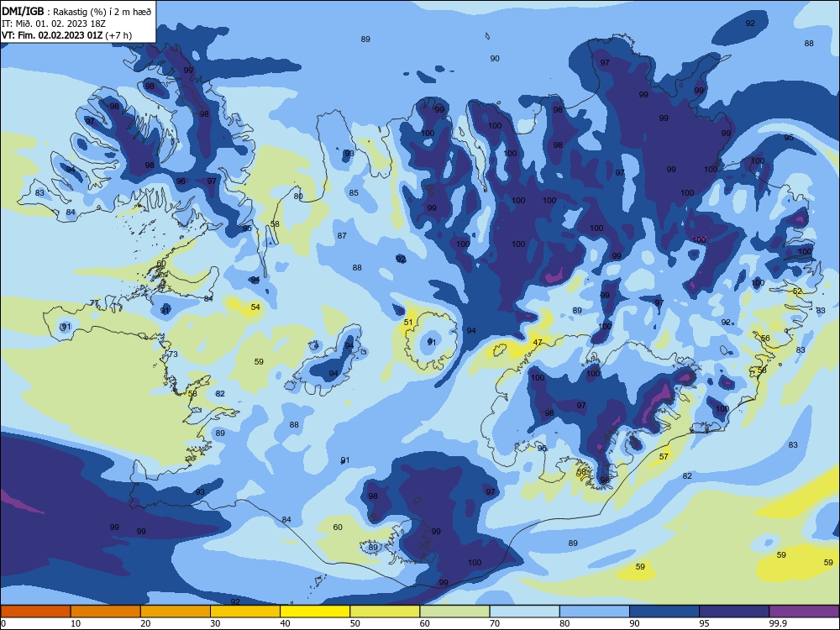The width and height of the screenshot is (840, 630).
Task: Click the 'Rakastig (%) í 2 m hæð' label
Action: pos(102,12)
